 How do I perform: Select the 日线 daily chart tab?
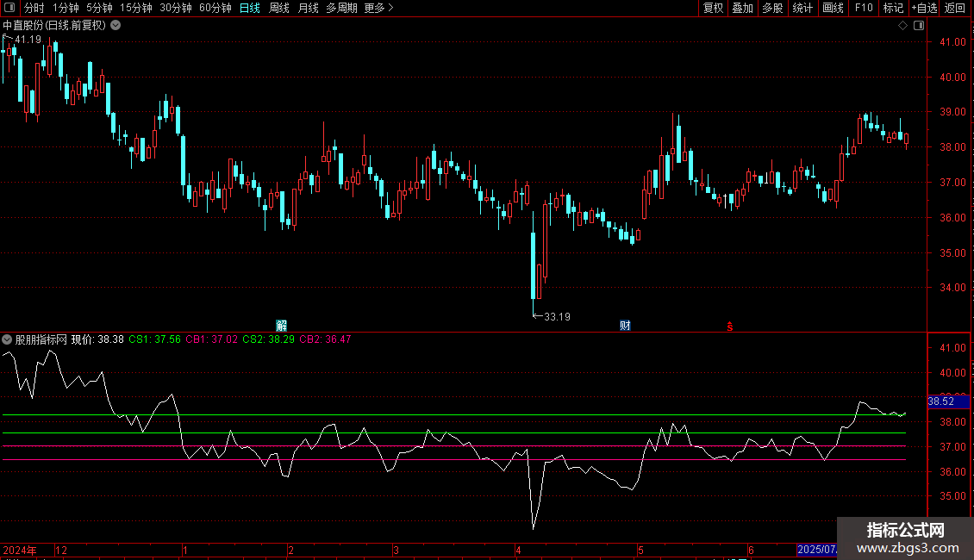tap(250, 8)
